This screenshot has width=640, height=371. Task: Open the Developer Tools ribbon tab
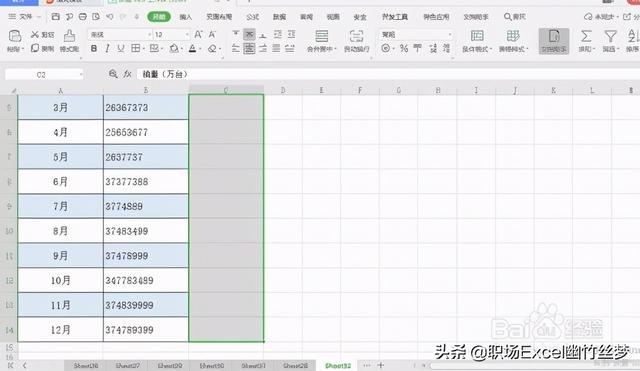pyautogui.click(x=395, y=17)
